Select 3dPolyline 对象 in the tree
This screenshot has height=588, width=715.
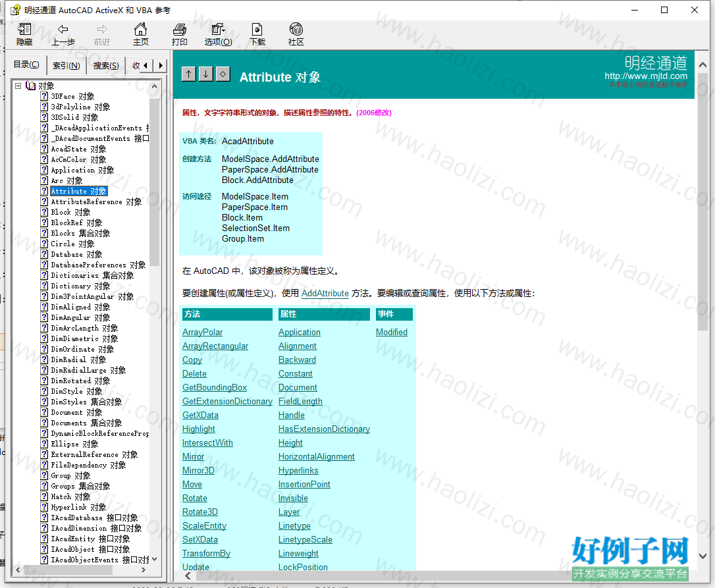pyautogui.click(x=80, y=107)
